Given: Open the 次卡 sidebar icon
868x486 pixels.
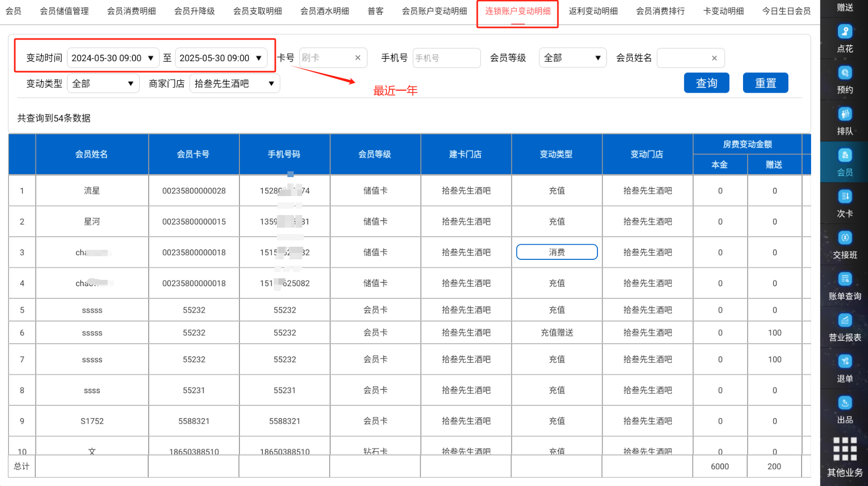Looking at the screenshot, I should pyautogui.click(x=844, y=203).
